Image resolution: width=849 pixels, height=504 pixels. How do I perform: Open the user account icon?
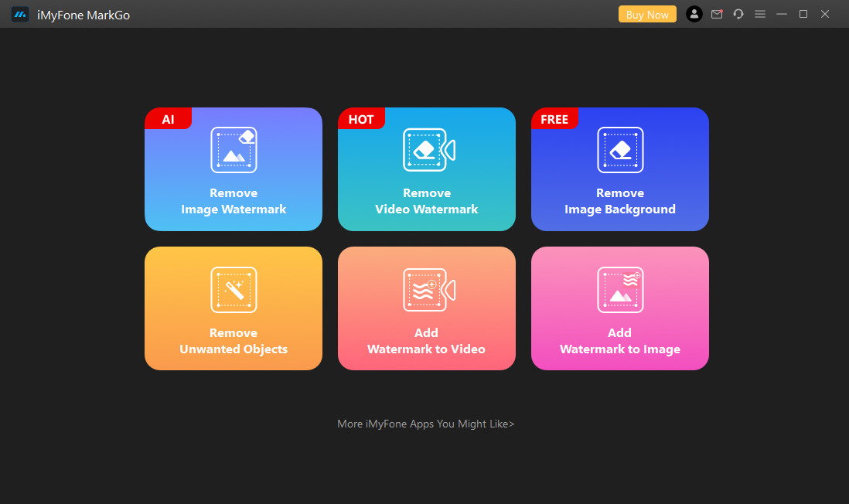(694, 14)
